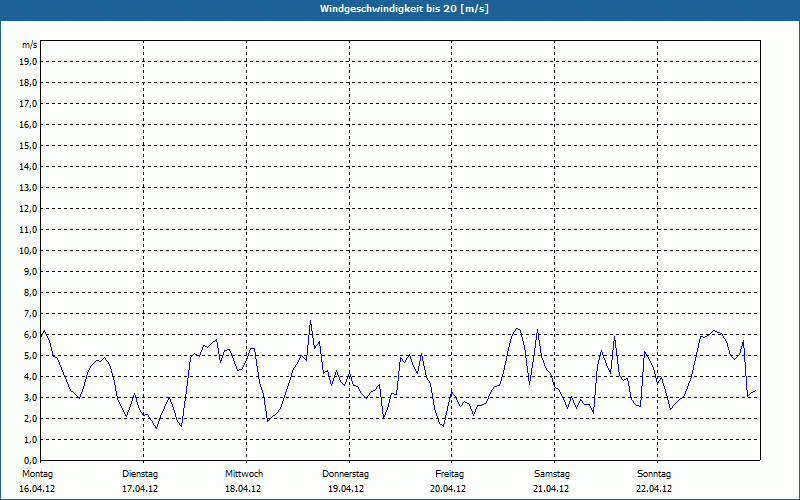Click the 13,0 y-axis label
Viewport: 800px width, 500px height.
[28, 187]
